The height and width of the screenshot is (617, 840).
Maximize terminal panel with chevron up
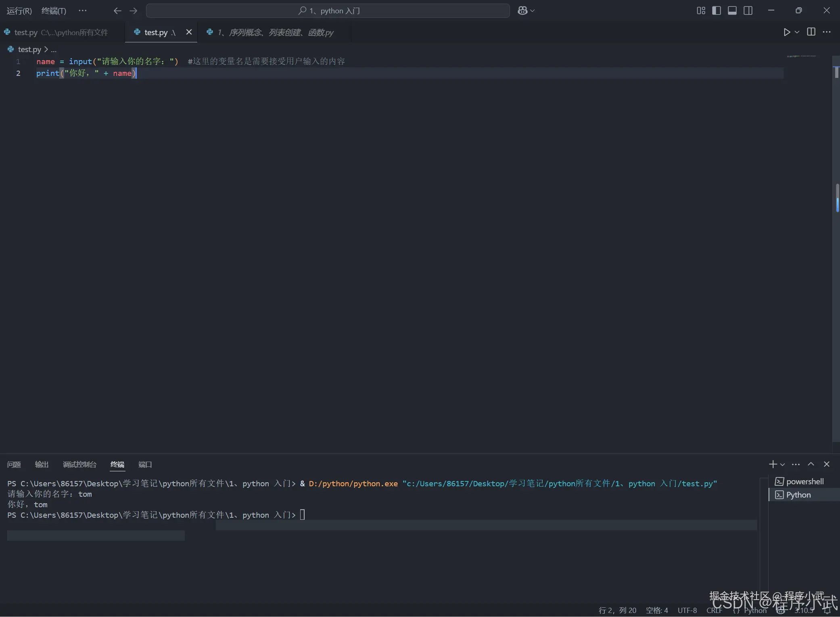(811, 464)
